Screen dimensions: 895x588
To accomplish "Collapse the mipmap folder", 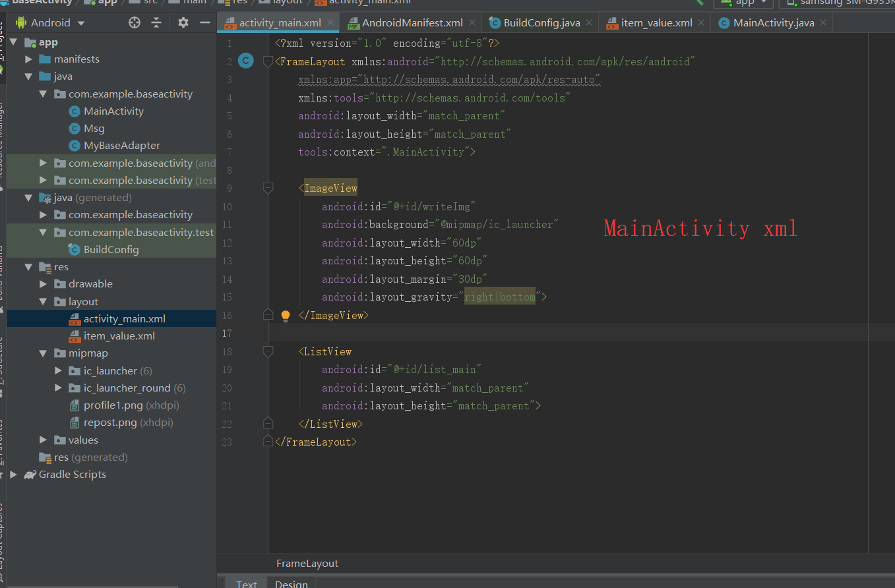I will pos(43,353).
